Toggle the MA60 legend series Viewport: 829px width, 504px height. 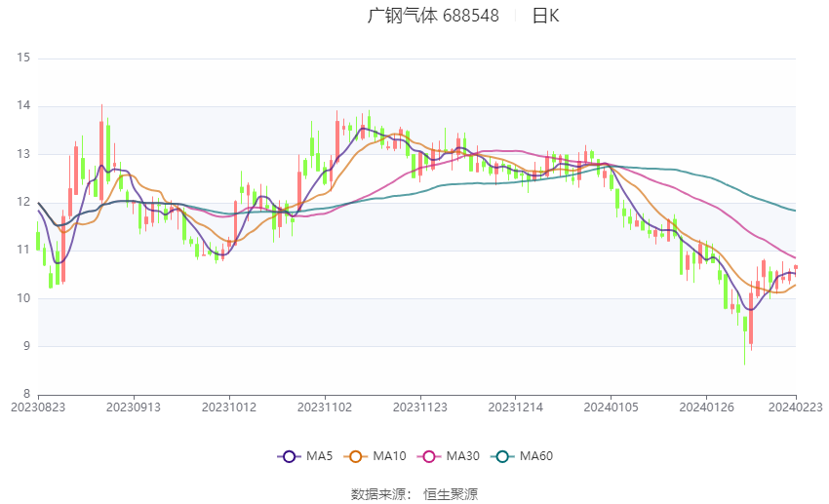[x=522, y=456]
